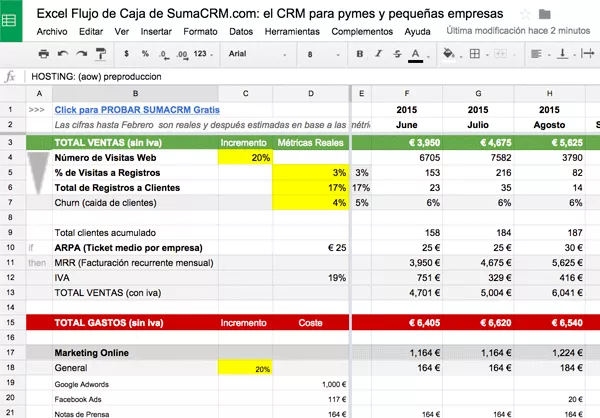
Task: Select the Paint format tool
Action: tap(100, 54)
